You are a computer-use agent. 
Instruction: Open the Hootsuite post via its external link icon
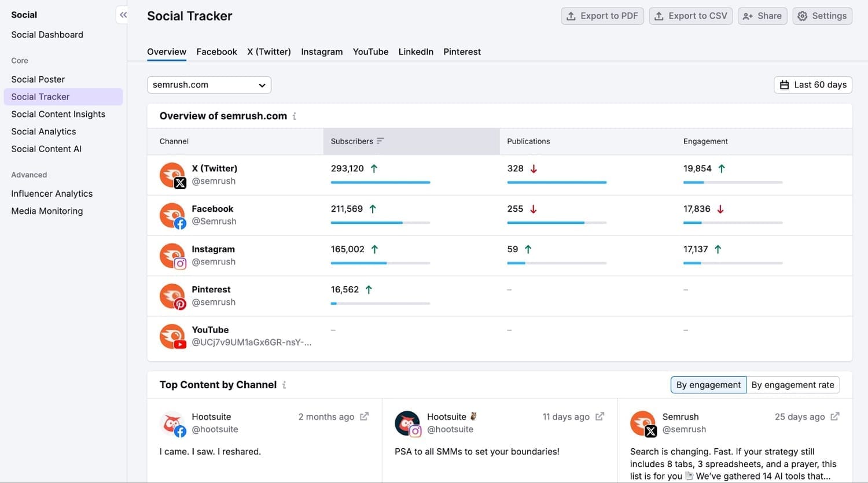(x=363, y=416)
